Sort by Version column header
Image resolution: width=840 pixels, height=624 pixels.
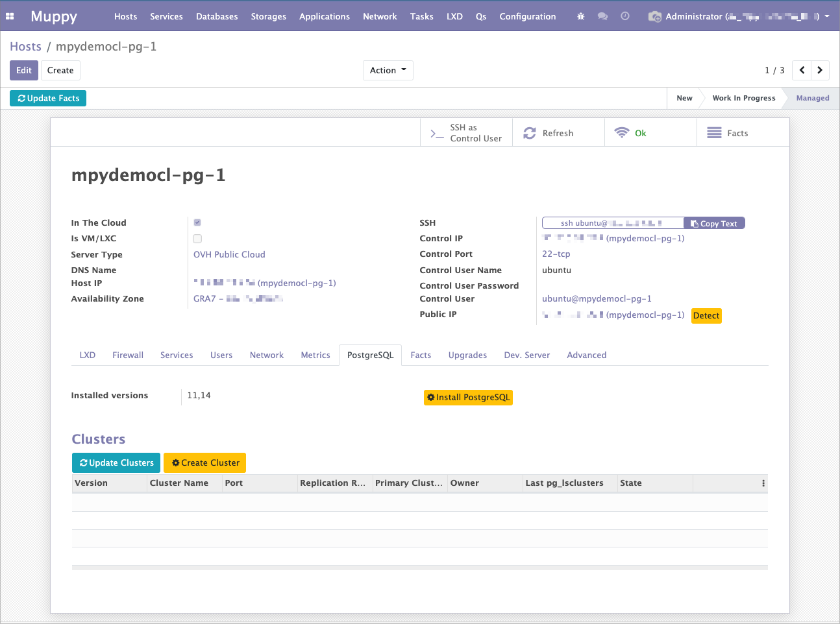click(109, 483)
